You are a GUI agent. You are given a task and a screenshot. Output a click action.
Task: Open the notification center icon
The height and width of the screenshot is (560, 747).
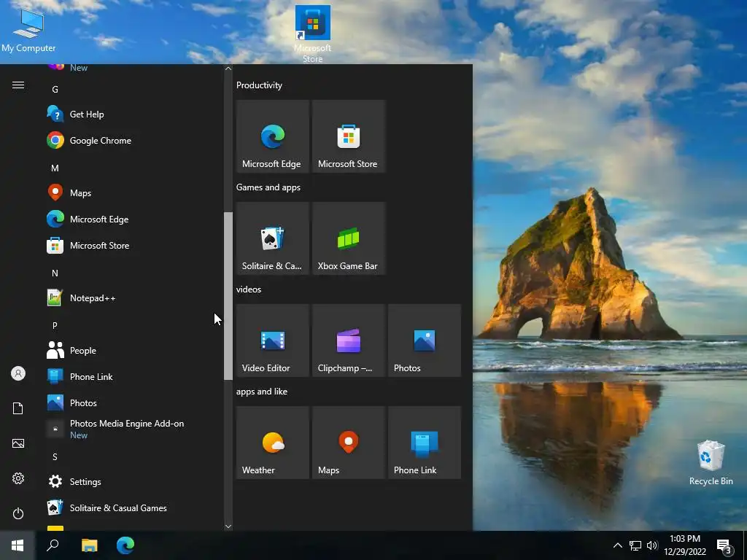[724, 546]
